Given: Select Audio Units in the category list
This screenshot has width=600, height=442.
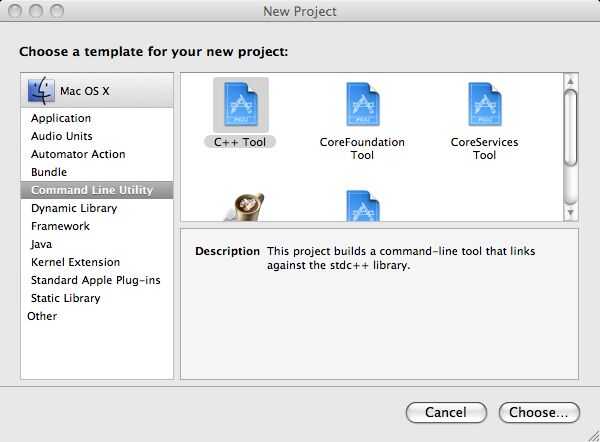Looking at the screenshot, I should [61, 136].
